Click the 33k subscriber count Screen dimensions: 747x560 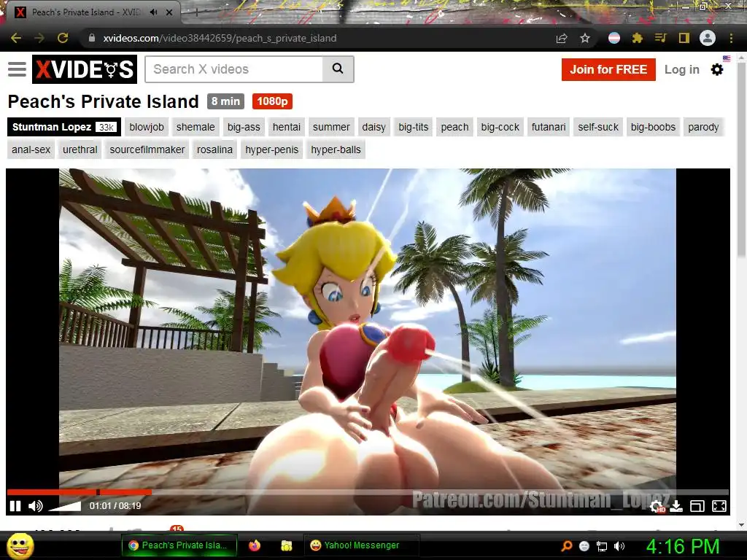click(x=107, y=127)
